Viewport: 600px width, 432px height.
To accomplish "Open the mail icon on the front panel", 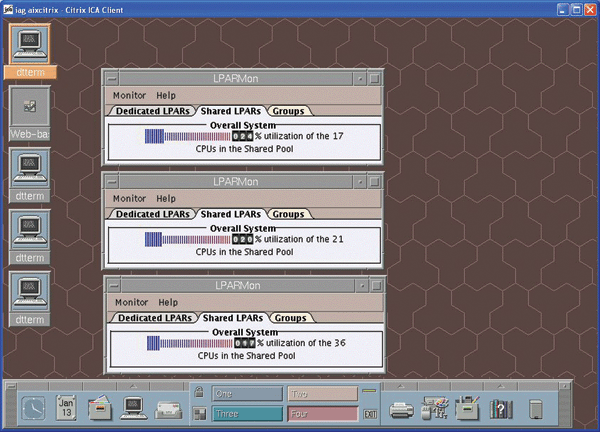I will tap(167, 407).
